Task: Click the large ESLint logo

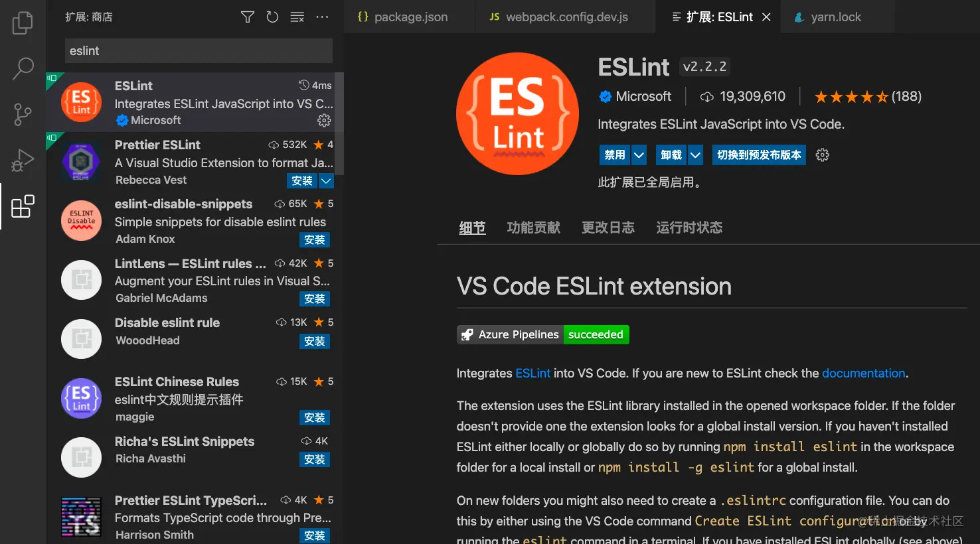Action: [517, 113]
